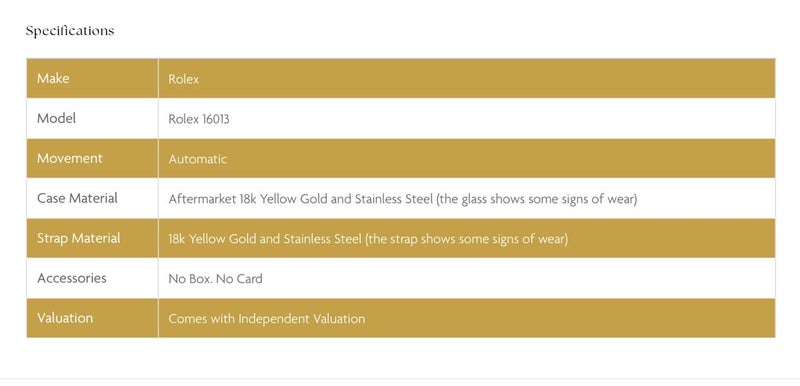Click the strap shows signs of wear text
The width and height of the screenshot is (800, 386).
coord(466,239)
